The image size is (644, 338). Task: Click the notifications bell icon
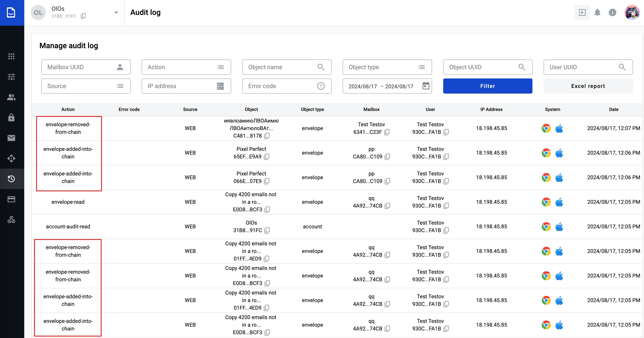597,13
